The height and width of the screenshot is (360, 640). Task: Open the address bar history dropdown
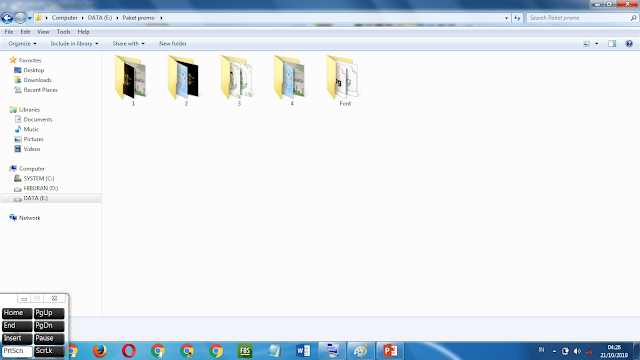click(x=507, y=18)
